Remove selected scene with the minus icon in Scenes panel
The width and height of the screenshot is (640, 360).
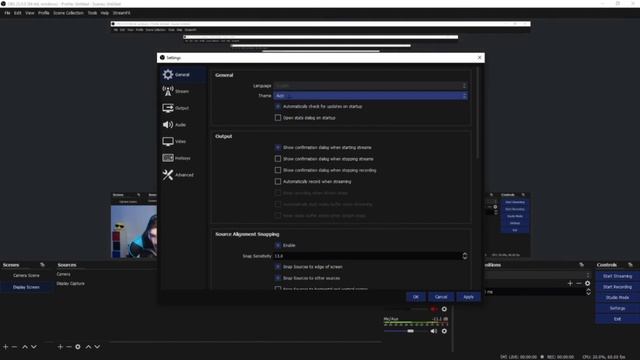14,347
